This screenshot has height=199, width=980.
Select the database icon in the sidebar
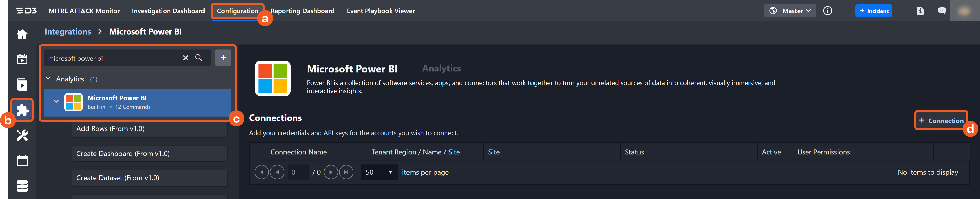(x=22, y=186)
